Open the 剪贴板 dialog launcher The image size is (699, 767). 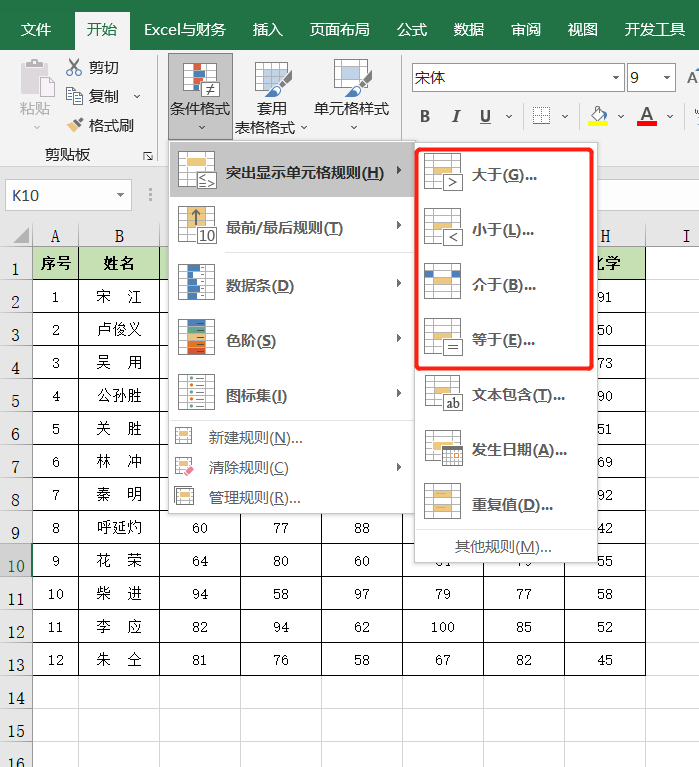[148, 156]
